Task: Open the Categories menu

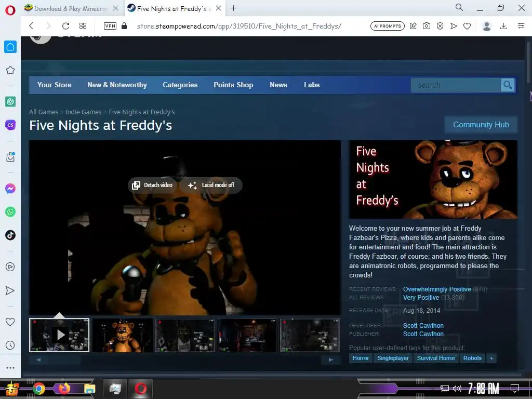Action: [x=180, y=85]
